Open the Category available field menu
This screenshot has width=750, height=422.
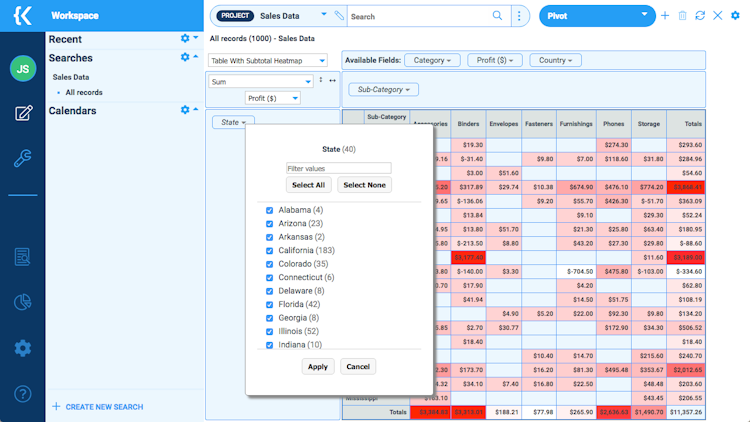tap(432, 60)
